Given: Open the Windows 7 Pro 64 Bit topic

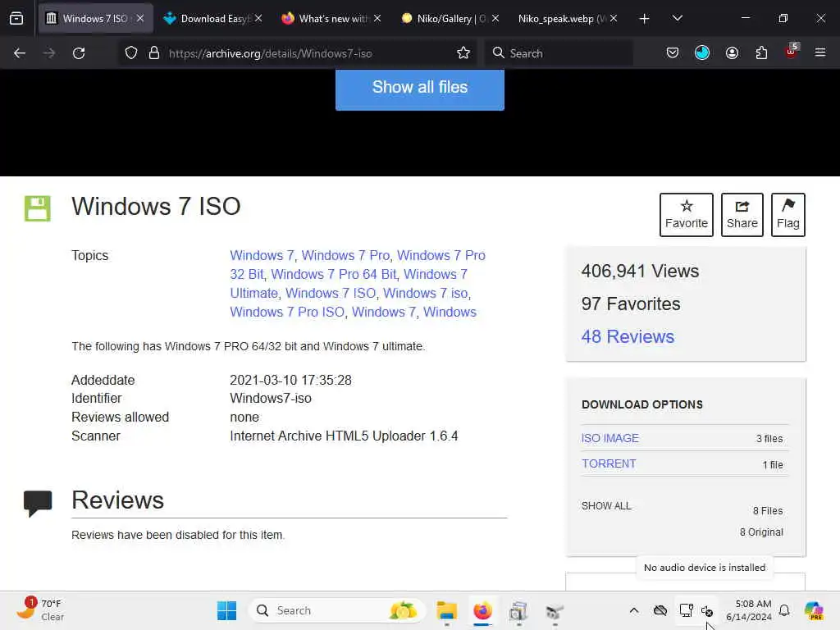Looking at the screenshot, I should [334, 274].
